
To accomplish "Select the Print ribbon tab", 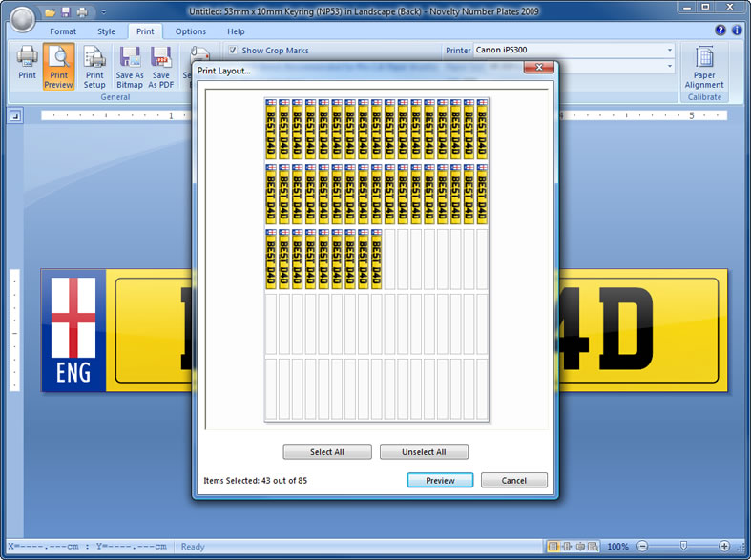I will coord(145,31).
